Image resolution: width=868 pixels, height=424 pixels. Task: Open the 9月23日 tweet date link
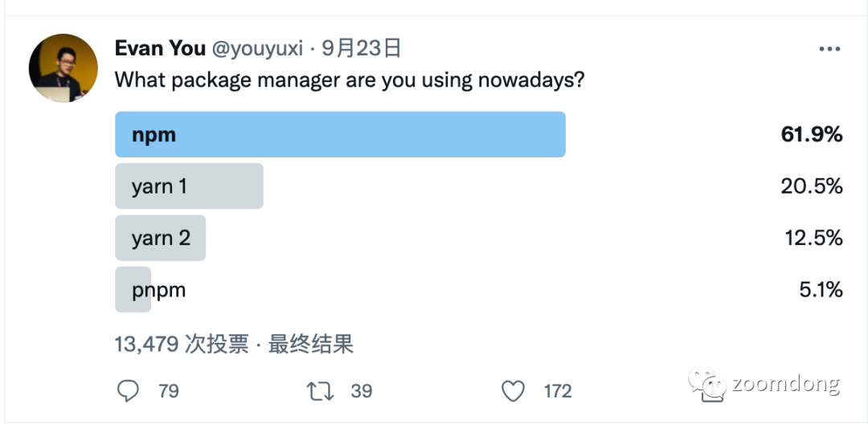tap(362, 49)
